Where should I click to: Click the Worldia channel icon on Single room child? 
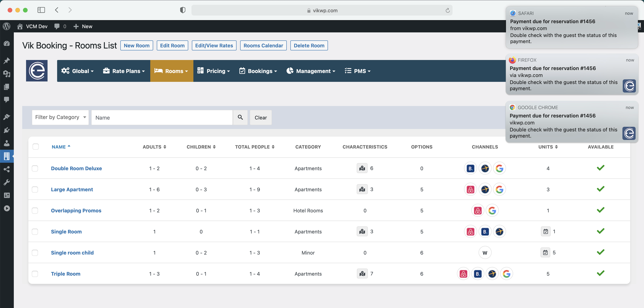[x=485, y=252]
